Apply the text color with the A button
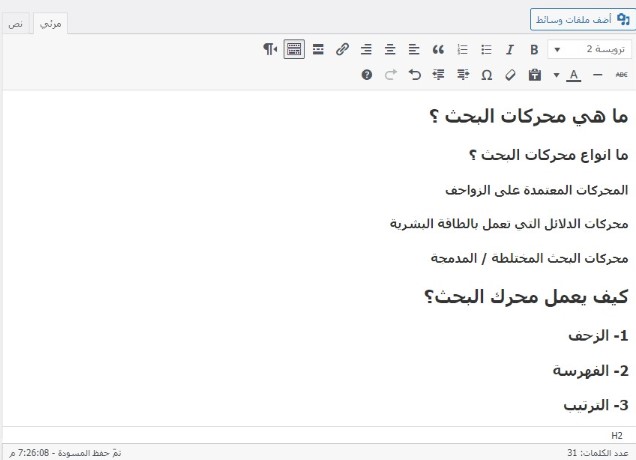Screen dimensions: 636x460 [573, 75]
